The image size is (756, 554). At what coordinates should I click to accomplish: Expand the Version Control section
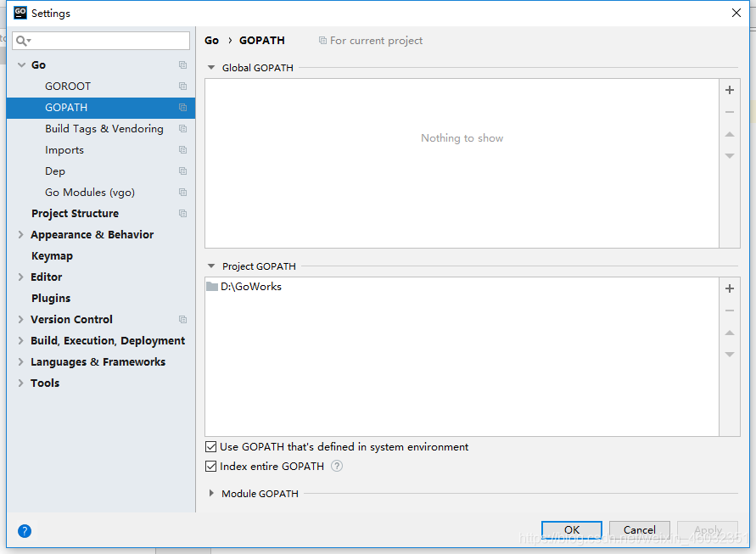click(x=20, y=320)
